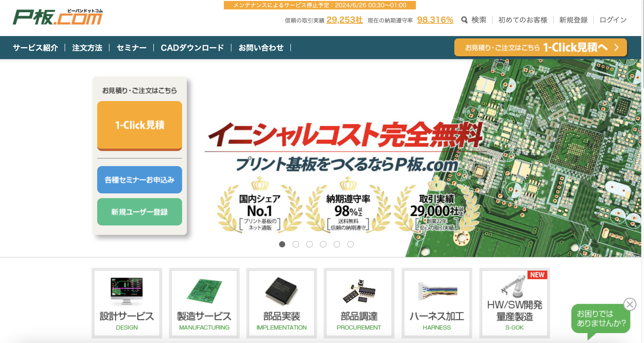Open セミナー menu

pyautogui.click(x=131, y=47)
